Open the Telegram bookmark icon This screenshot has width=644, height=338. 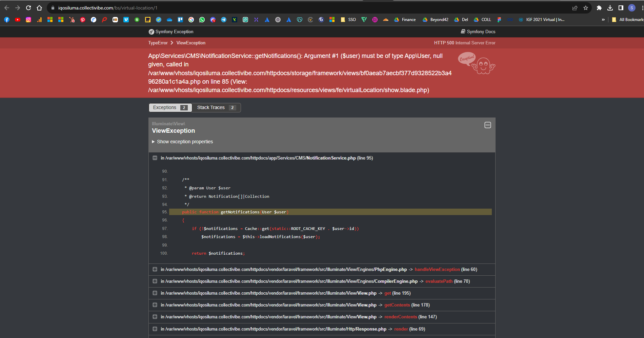[224, 20]
